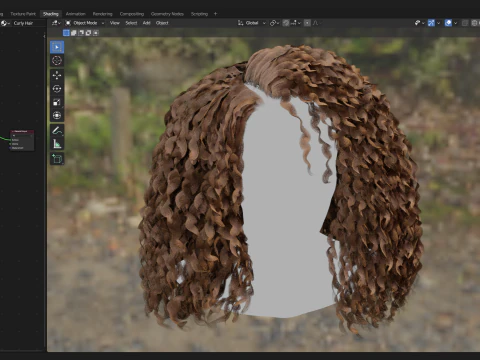Toggle proportional editing
The image size is (480, 360).
click(x=307, y=23)
